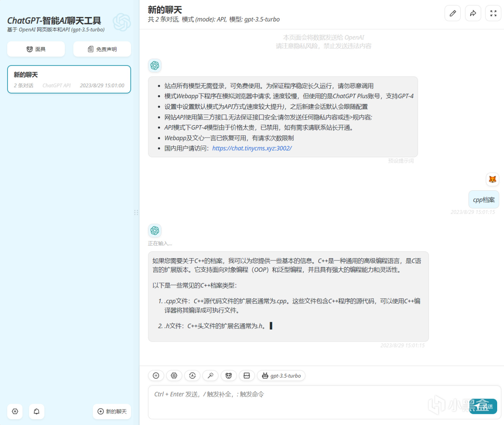Click the bot avatar above preset notice
Viewport: 504px width, 425px height.
(155, 66)
